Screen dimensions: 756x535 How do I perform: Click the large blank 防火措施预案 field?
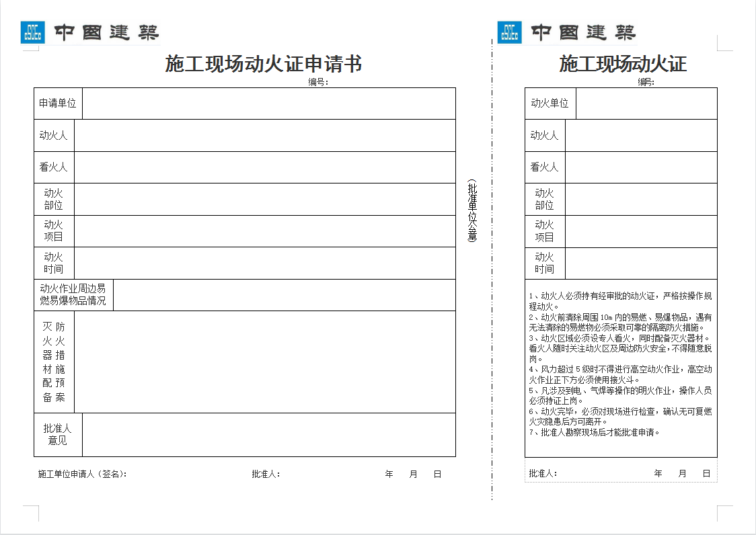265,362
